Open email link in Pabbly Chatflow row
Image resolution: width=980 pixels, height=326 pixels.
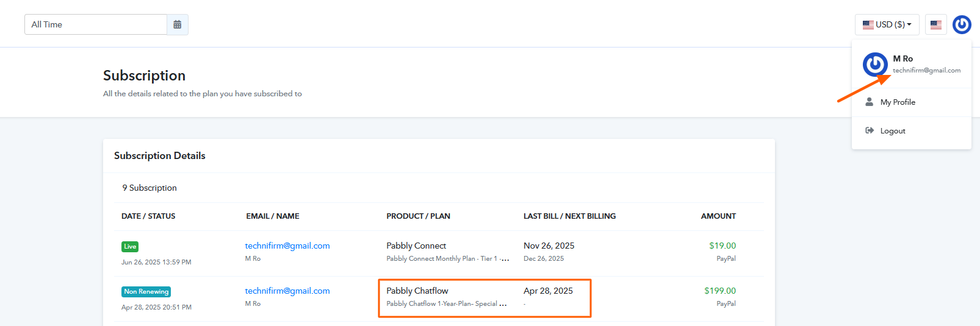tap(287, 291)
